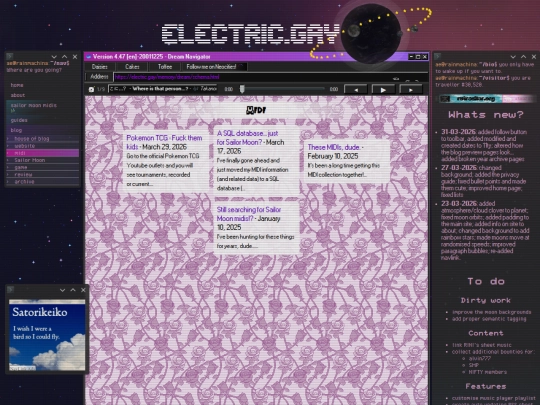This screenshot has height=405, width=540.
Task: Open guides in the navigation panel
Action: point(19,120)
